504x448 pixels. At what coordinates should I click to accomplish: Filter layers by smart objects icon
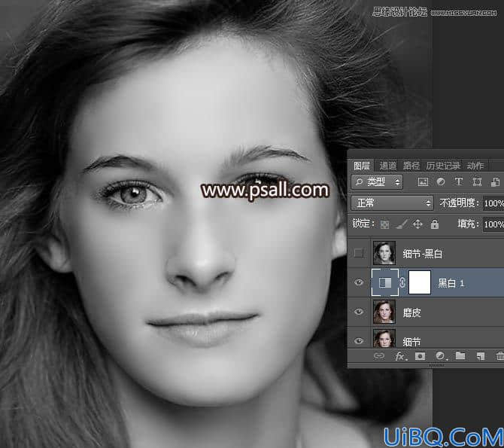[x=495, y=182]
